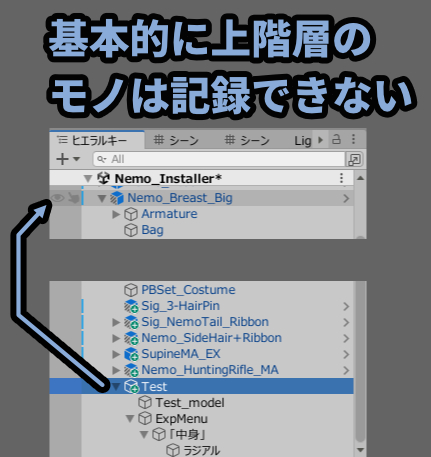
Task: Click the SupineMA_EX blue prefab icon
Action: point(131,354)
